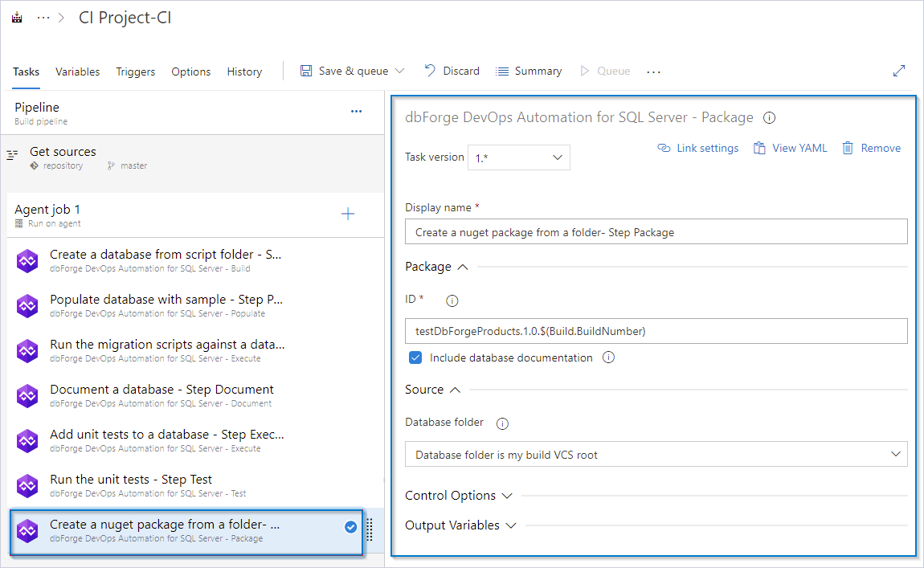Open the Database folder dropdown
Screen dimensions: 924x568
(x=656, y=454)
